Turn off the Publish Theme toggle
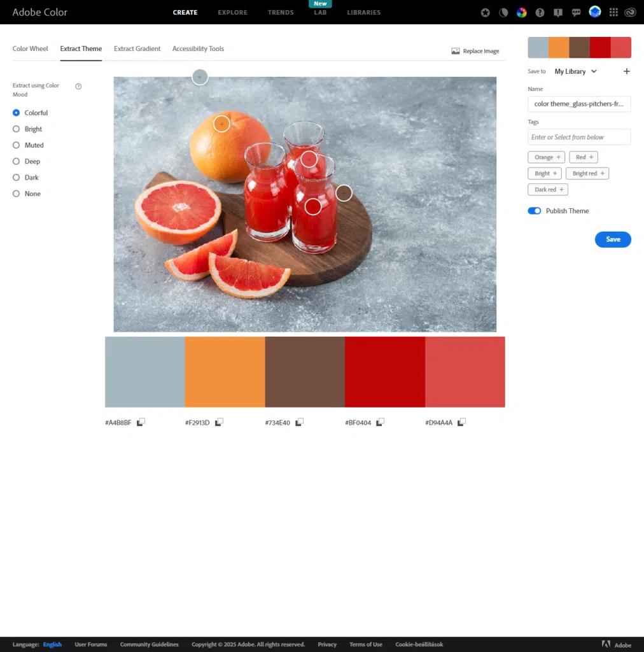Viewport: 644px width, 652px height. click(534, 211)
